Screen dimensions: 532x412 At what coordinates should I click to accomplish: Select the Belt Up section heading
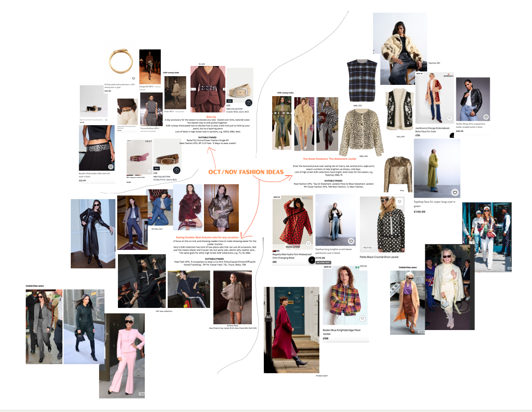click(211, 117)
